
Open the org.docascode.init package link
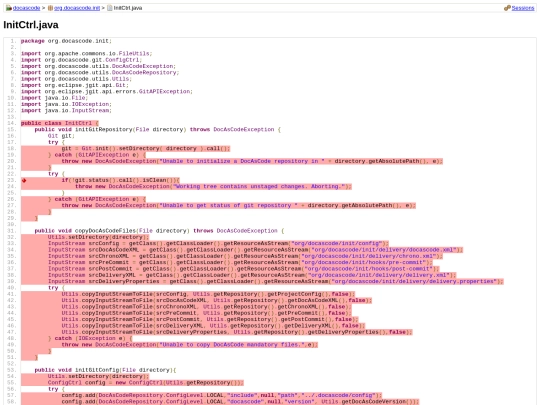pyautogui.click(x=77, y=8)
